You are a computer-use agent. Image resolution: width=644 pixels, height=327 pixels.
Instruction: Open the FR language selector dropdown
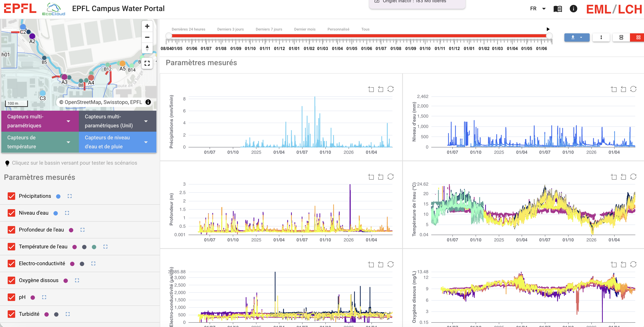[538, 9]
